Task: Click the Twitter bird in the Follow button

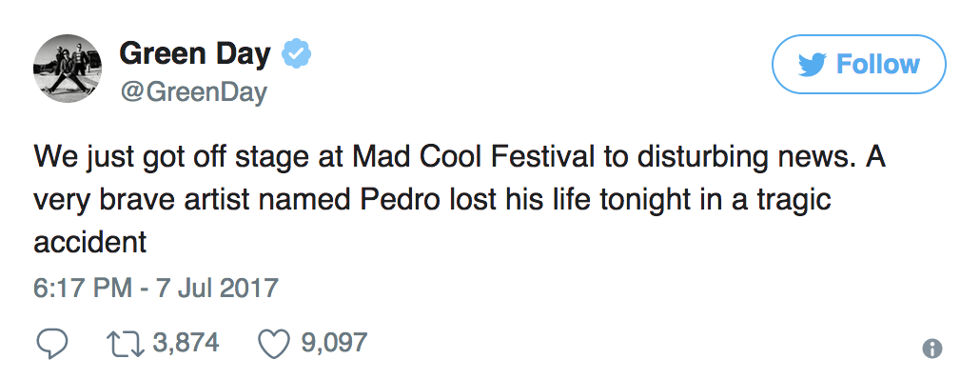Action: coord(813,65)
